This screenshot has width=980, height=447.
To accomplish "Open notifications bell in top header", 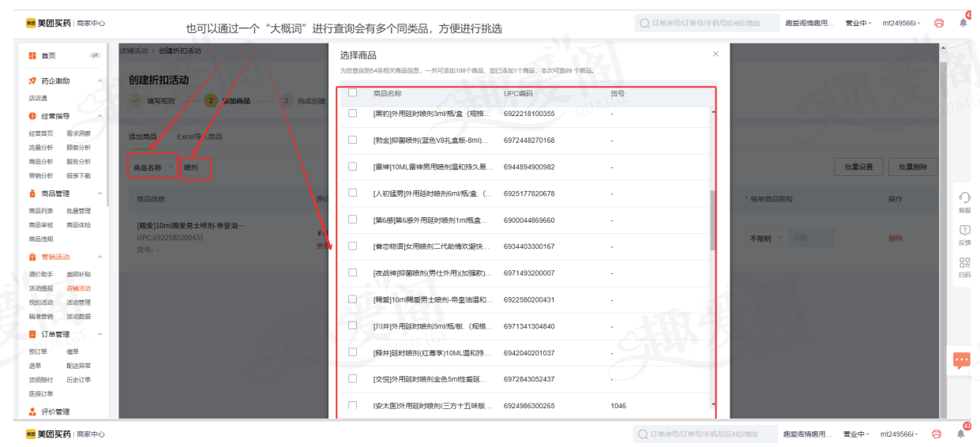I will [x=963, y=23].
